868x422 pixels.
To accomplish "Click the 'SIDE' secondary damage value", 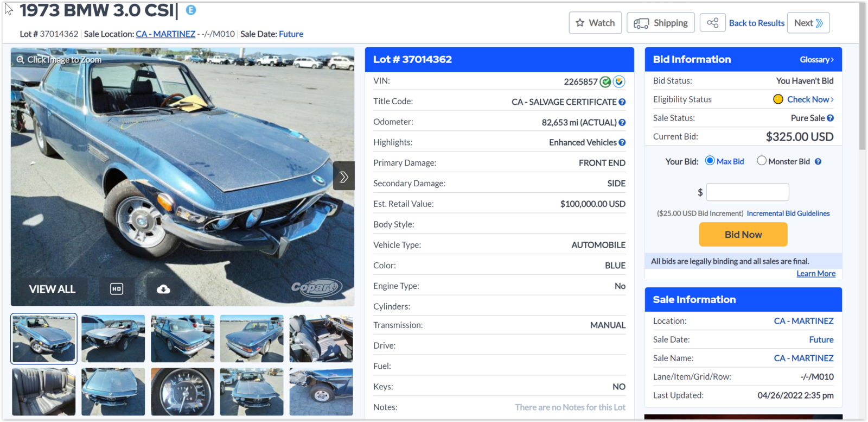I will 616,184.
